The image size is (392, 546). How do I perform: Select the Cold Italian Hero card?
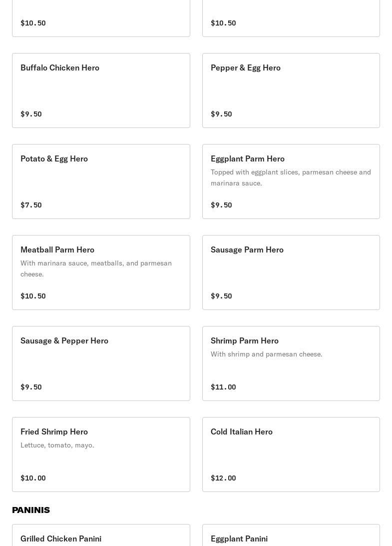click(x=291, y=454)
